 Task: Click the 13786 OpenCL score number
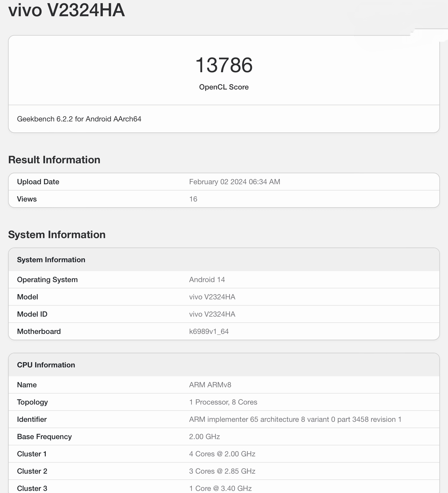point(224,65)
